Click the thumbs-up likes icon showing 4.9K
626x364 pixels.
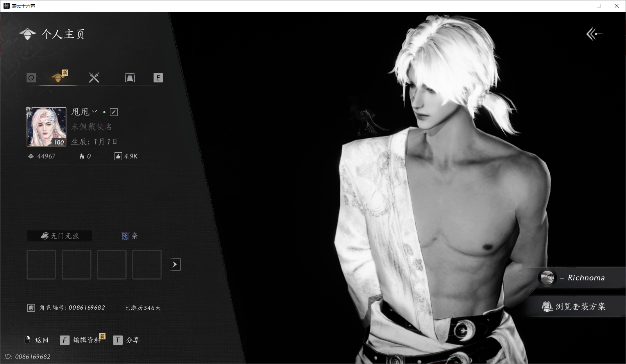(118, 156)
